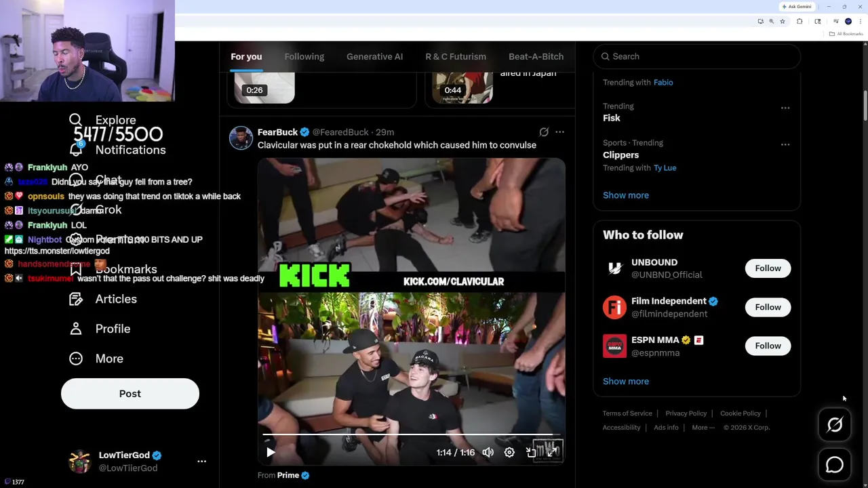
Task: Mute the video volume icon
Action: point(488,452)
